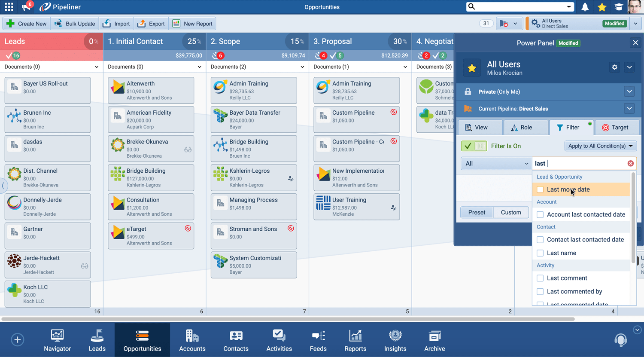The image size is (644, 357).
Task: Open the Insights section icon
Action: click(395, 340)
